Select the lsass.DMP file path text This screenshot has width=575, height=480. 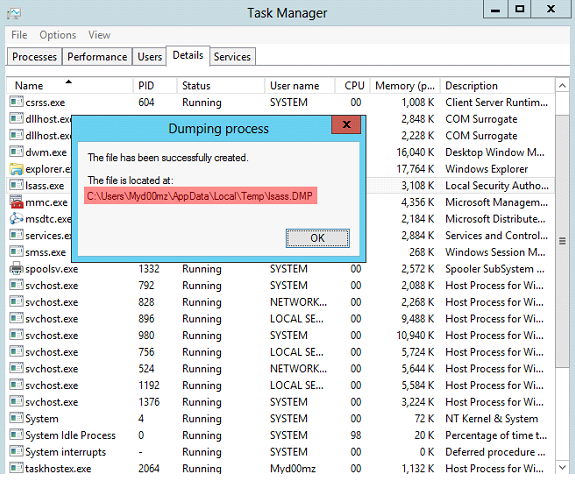coord(200,196)
